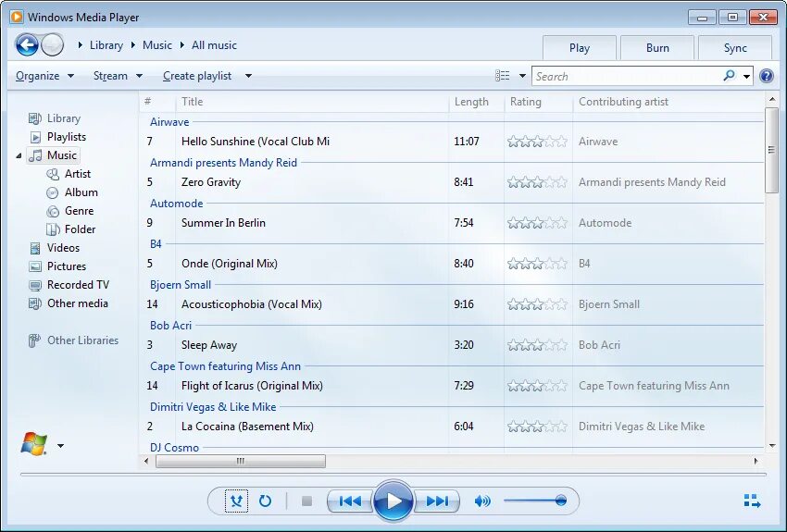
Task: Open the view options dropdown arrow
Action: 522,76
